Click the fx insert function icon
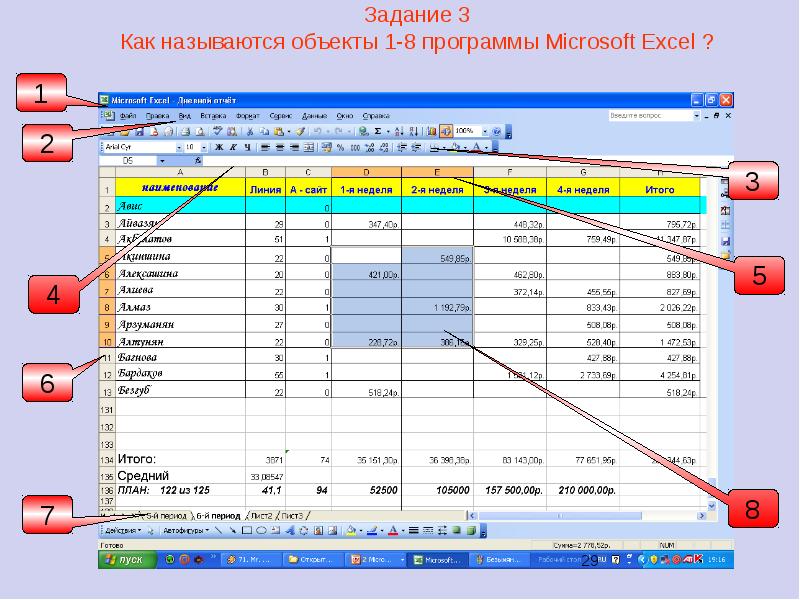800x600 pixels. [198, 160]
